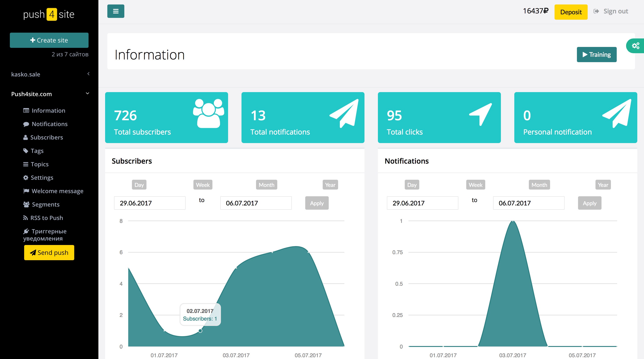Open the floating gears settings icon
The image size is (644, 359).
tap(635, 46)
